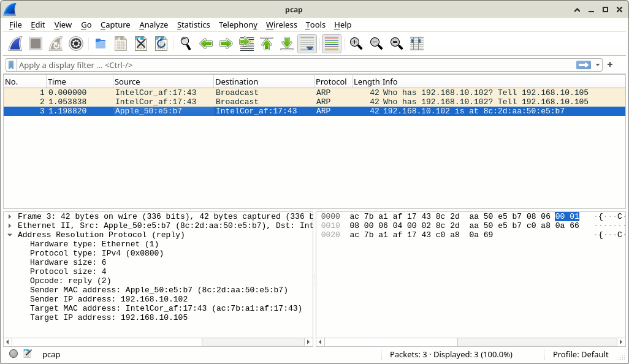
Task: Select packet 3 from Apple_50:e5:b7
Action: 314,111
